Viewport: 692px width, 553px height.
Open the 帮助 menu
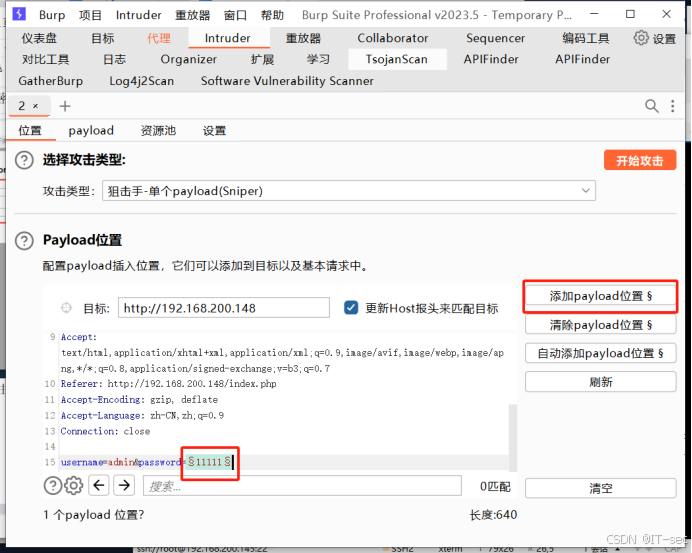tap(272, 15)
